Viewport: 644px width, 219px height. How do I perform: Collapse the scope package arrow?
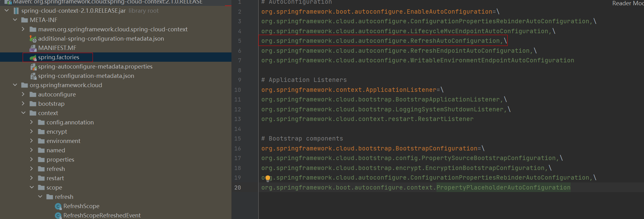32,187
